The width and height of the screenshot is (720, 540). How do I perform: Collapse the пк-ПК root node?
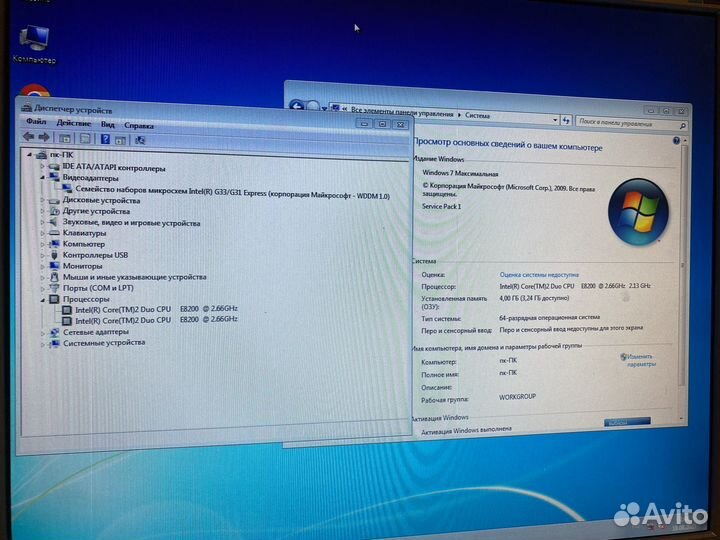[29, 155]
